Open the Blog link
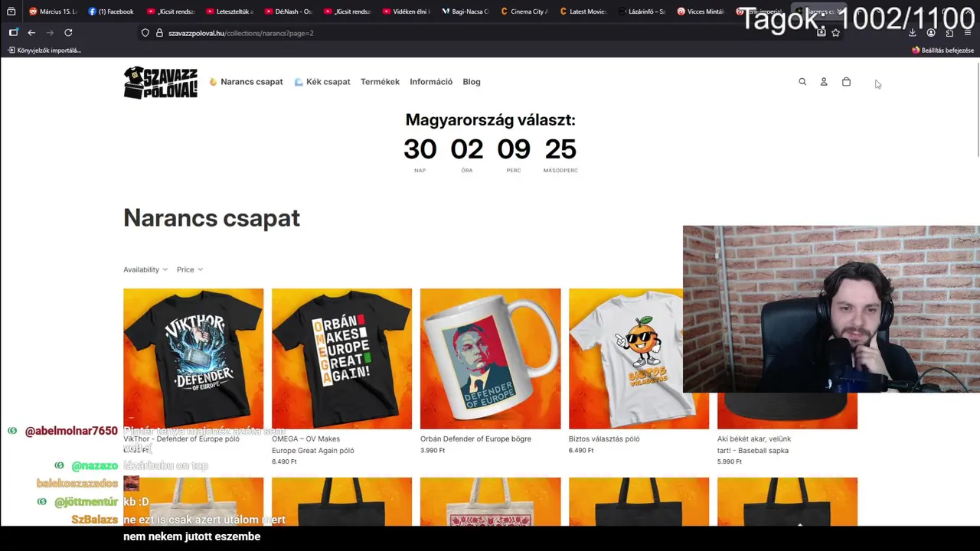Image resolution: width=980 pixels, height=551 pixels. (472, 82)
